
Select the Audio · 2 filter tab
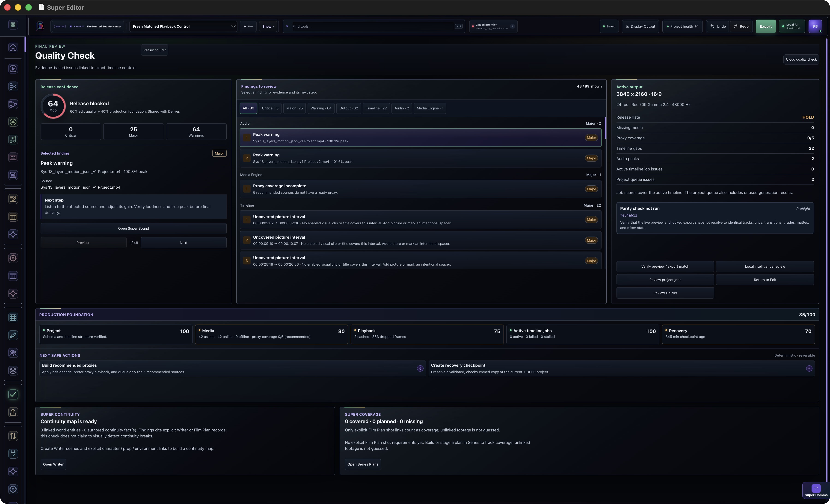402,108
